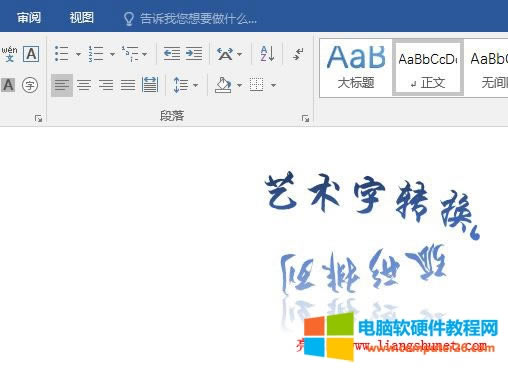
Task: Apply the 正文 style
Action: click(x=428, y=68)
